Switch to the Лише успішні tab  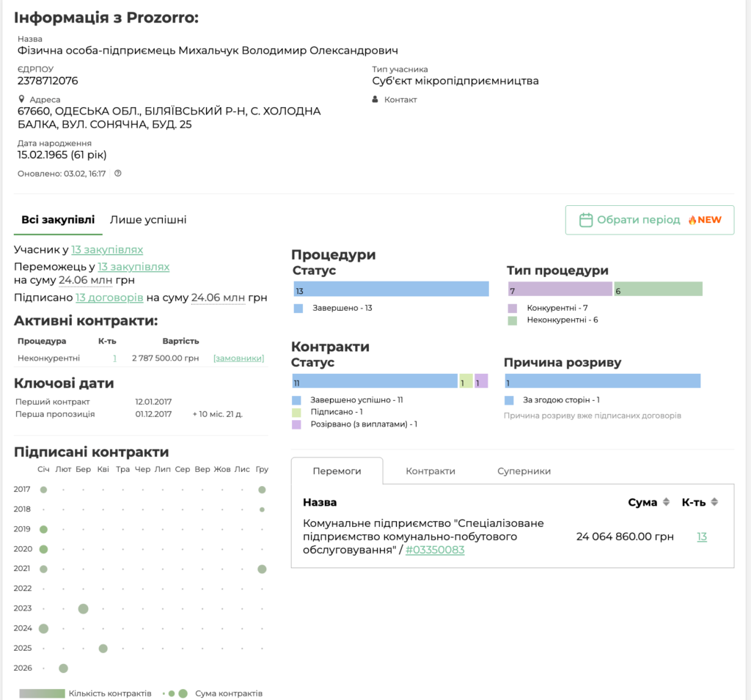(x=148, y=220)
